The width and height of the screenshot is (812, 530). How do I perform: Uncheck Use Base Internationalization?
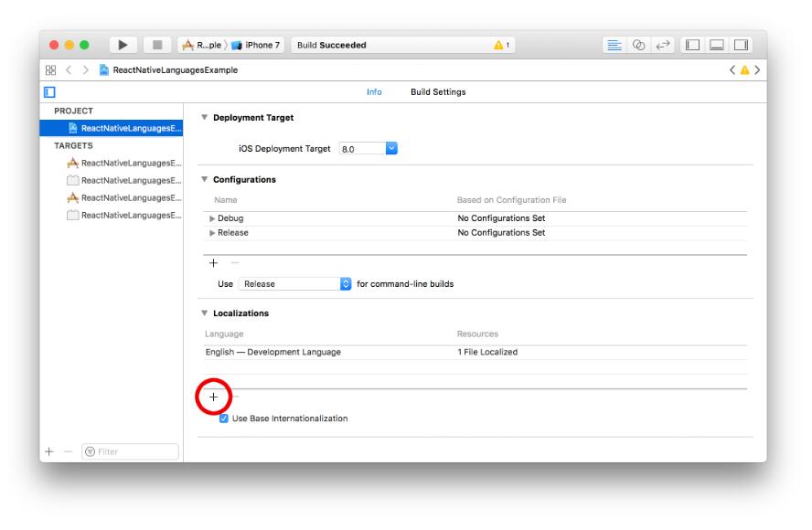(224, 419)
